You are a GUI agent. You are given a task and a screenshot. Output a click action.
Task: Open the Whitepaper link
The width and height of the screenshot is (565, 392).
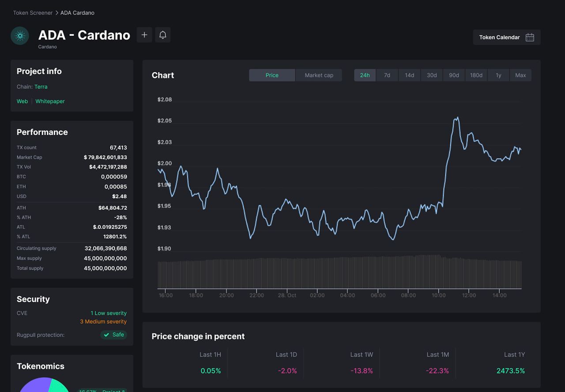tap(50, 101)
